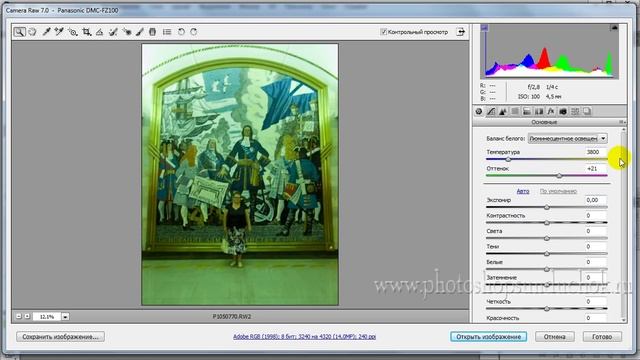Switch to the Basic panel tab
Image resolution: width=640 pixels, height=360 pixels.
pos(479,111)
